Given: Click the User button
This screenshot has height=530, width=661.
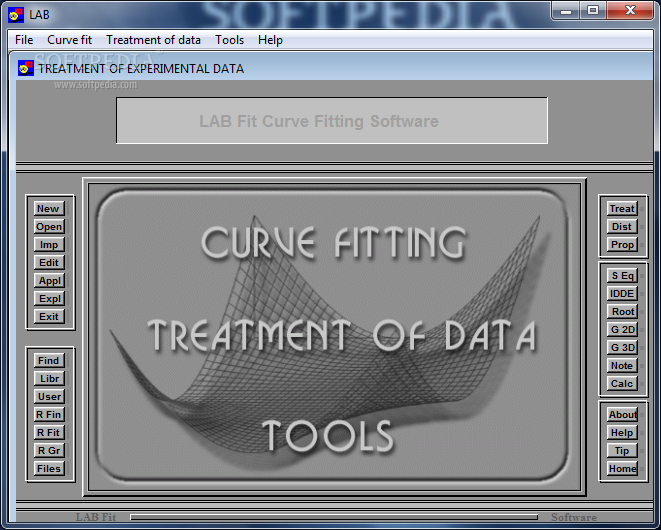Looking at the screenshot, I should click(49, 396).
